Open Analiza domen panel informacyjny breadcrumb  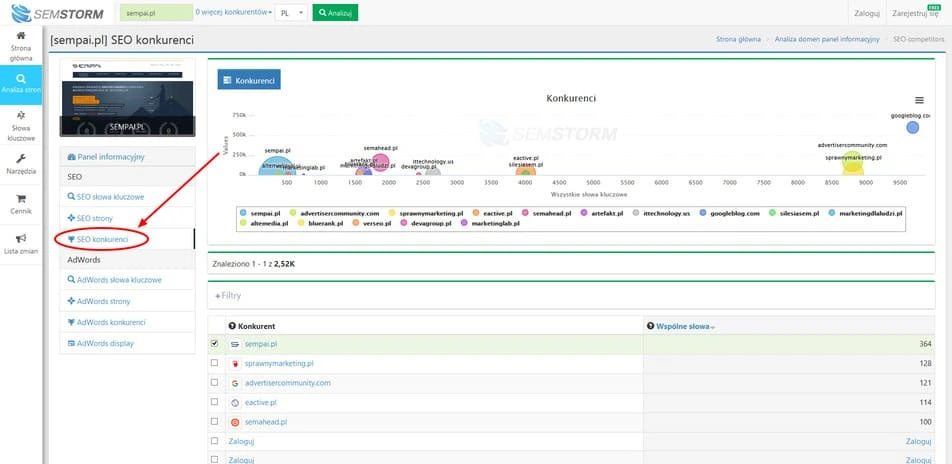coord(827,39)
